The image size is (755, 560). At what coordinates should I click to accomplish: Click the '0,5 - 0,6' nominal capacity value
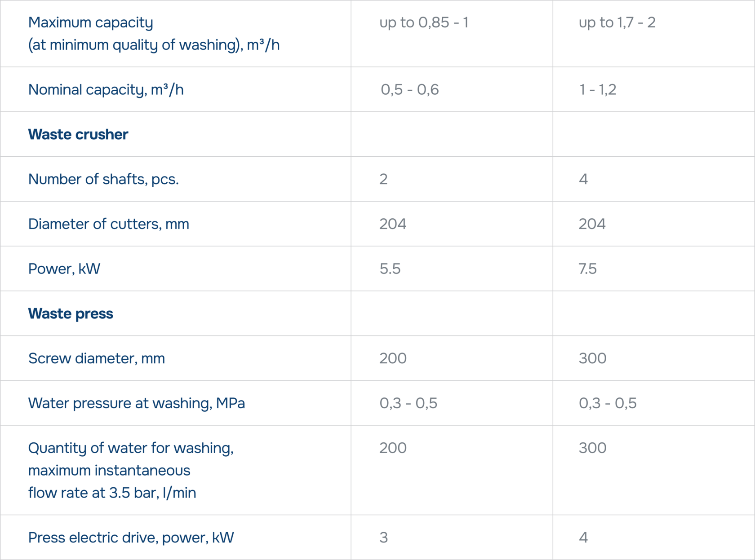(409, 89)
